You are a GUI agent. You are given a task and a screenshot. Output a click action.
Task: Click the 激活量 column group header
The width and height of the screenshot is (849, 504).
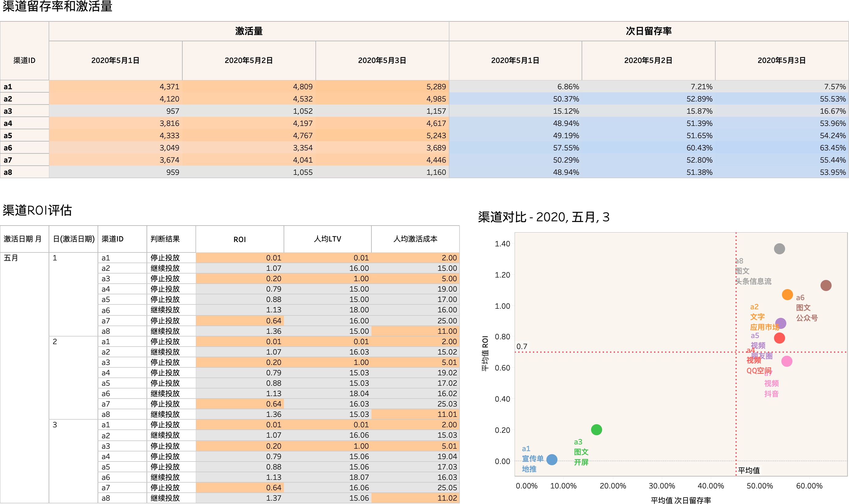tap(248, 31)
